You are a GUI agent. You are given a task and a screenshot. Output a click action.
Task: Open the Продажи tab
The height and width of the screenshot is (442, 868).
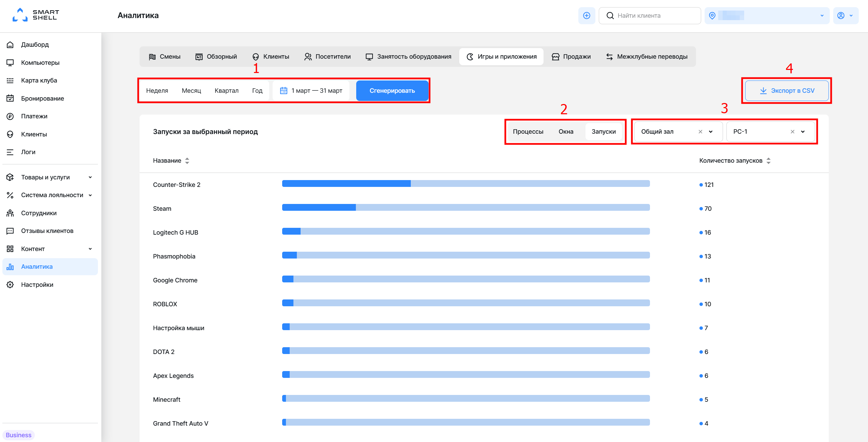point(571,57)
